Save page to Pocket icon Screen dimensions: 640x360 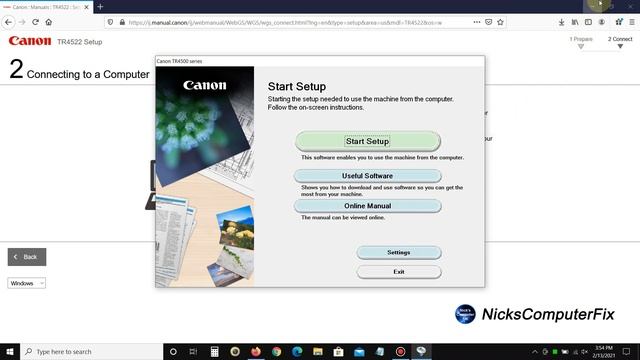pos(489,22)
